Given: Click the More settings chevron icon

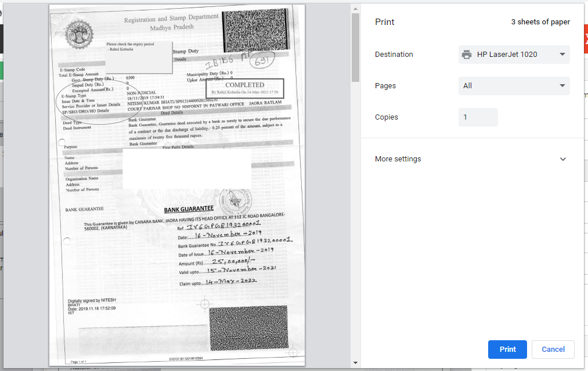Looking at the screenshot, I should pos(562,159).
